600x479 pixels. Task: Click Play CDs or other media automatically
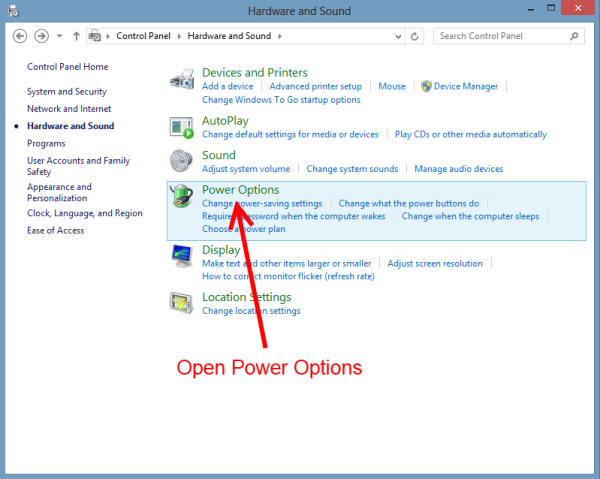(471, 134)
